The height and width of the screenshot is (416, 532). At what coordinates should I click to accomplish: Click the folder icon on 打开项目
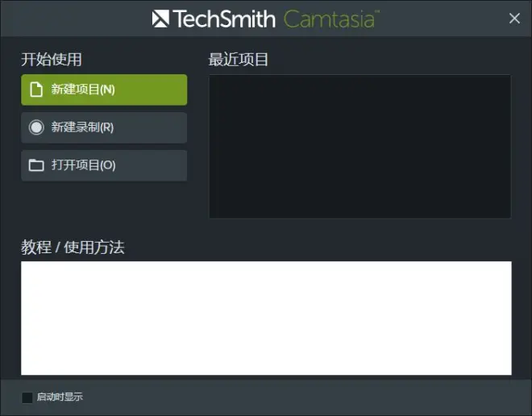(x=36, y=165)
